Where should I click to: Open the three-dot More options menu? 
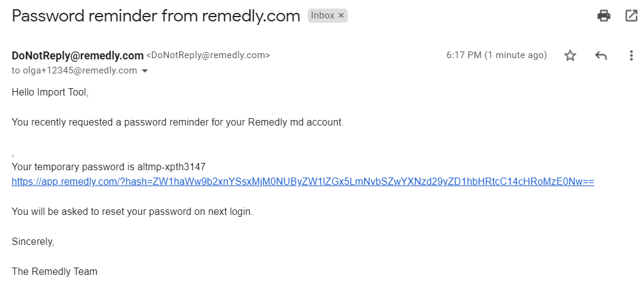(631, 56)
